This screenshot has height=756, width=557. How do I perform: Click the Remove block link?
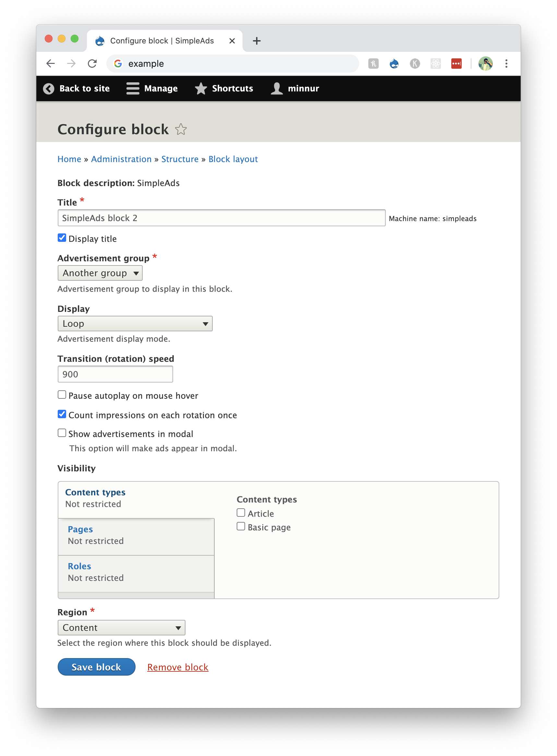[x=178, y=667]
